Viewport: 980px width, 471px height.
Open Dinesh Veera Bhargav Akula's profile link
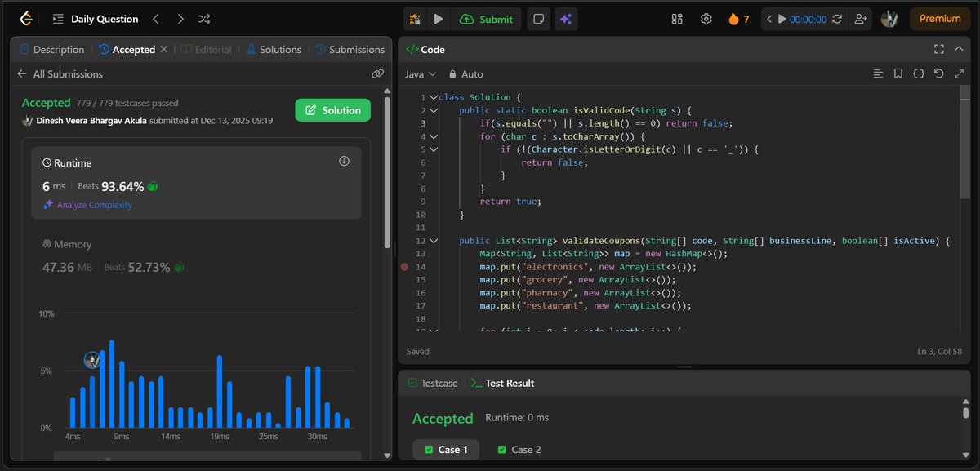pyautogui.click(x=91, y=121)
